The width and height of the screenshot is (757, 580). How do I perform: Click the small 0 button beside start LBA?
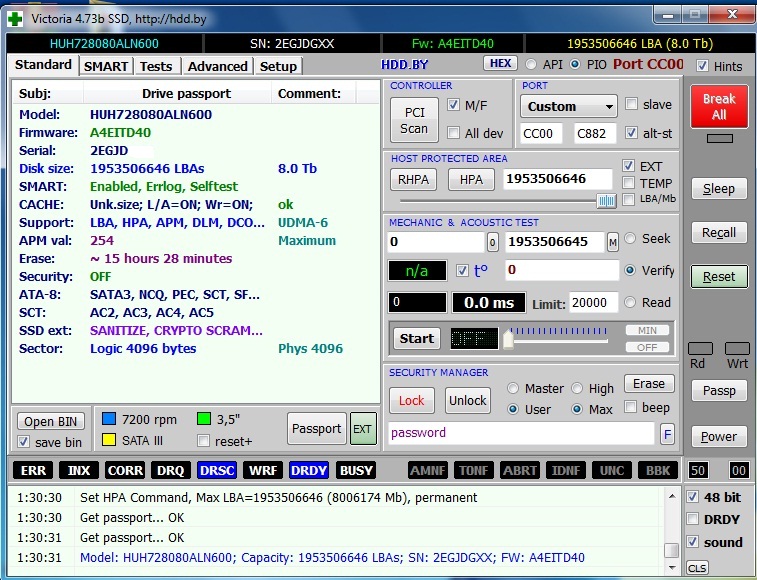pyautogui.click(x=492, y=242)
